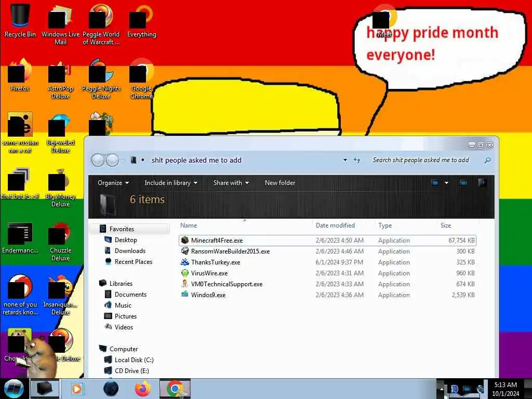Open Documents library in navigation pane
The image size is (532, 399).
click(x=130, y=294)
